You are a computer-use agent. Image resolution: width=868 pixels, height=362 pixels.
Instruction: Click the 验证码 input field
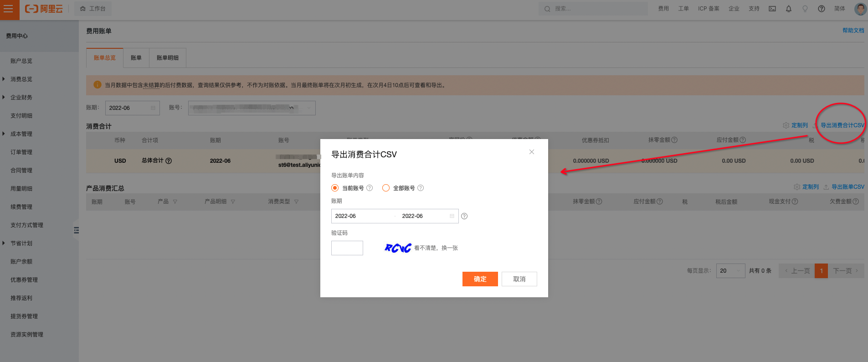pos(347,248)
